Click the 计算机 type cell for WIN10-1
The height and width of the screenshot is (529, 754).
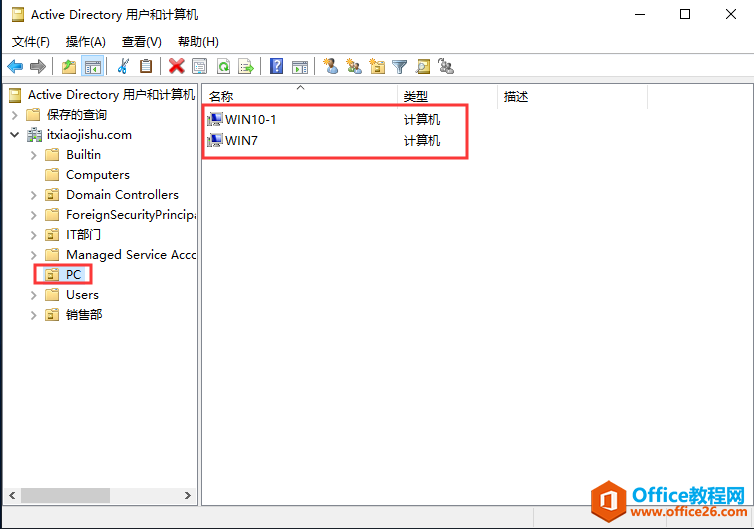(x=422, y=119)
